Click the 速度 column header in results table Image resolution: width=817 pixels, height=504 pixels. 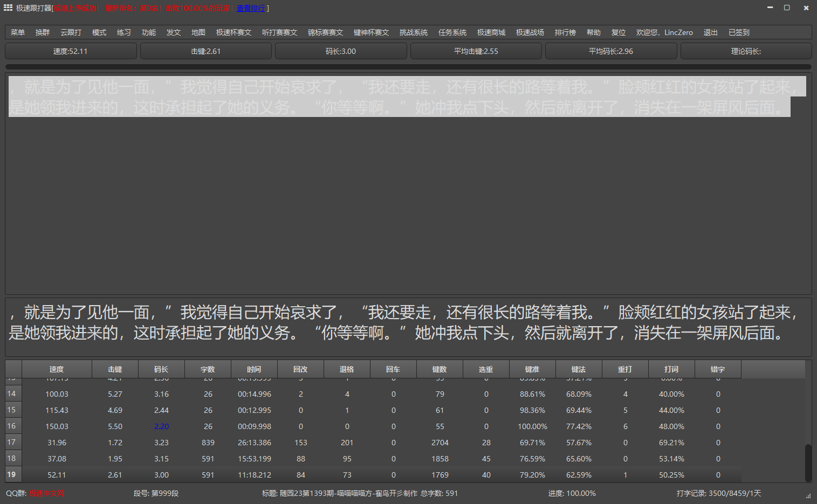[57, 369]
